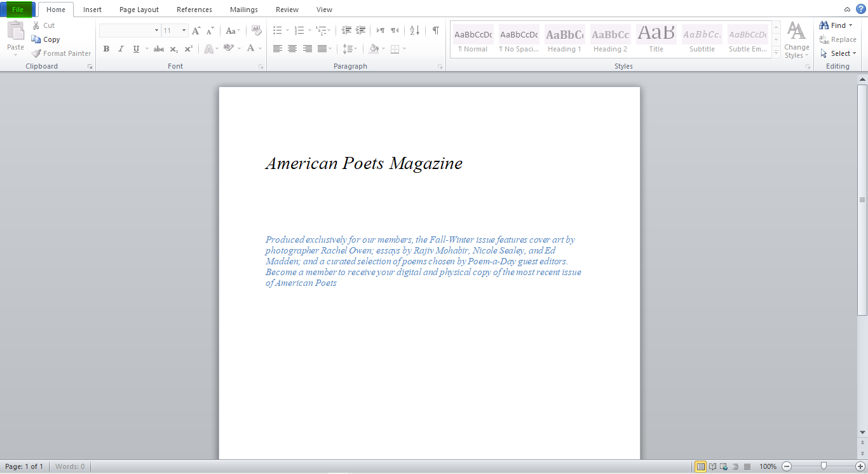Open Word Help question mark icon

point(861,9)
